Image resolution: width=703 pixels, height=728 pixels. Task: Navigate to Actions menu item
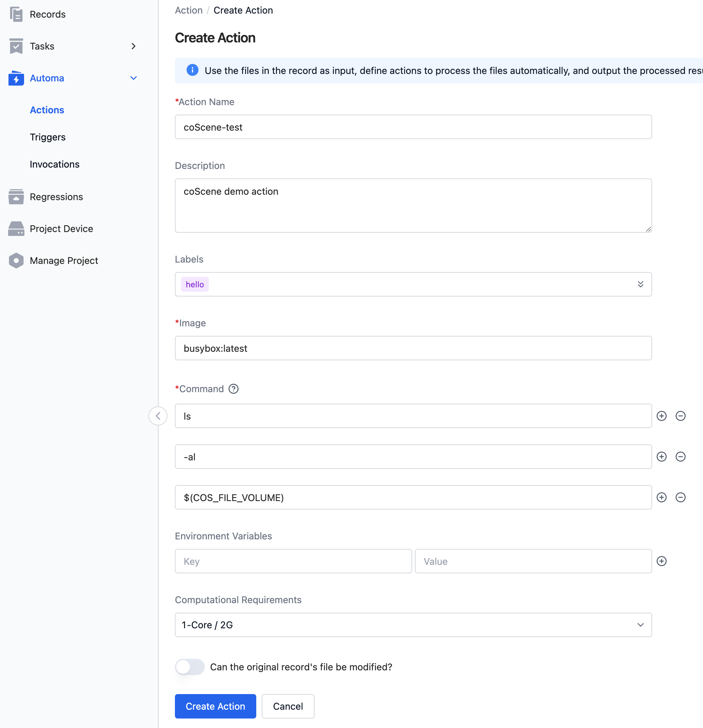pos(47,109)
